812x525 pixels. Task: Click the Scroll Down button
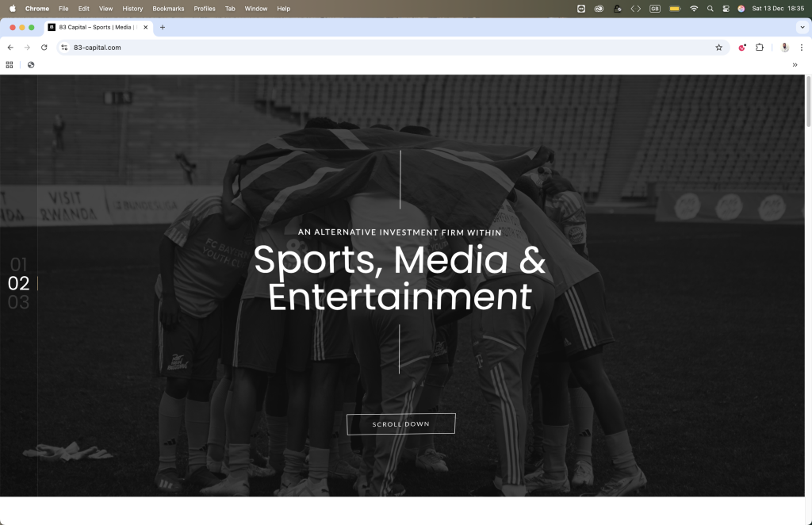(400, 424)
